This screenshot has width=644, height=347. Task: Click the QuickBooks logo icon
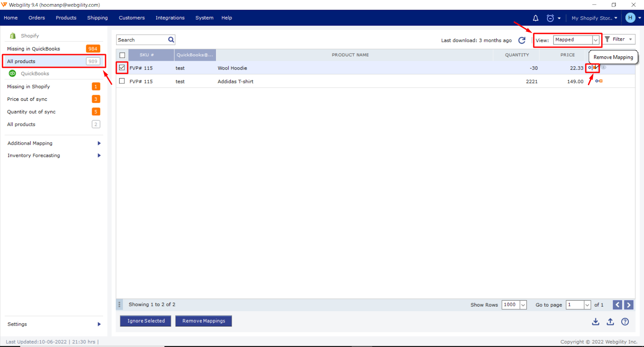(x=12, y=73)
